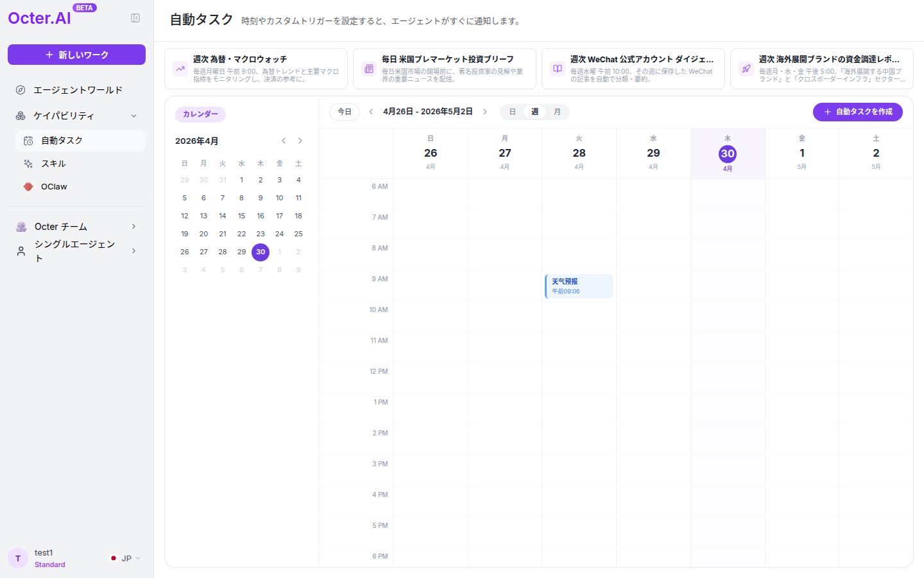Viewport: 924px width, 578px height.
Task: Click the スキル sparkle icon
Action: tap(28, 164)
